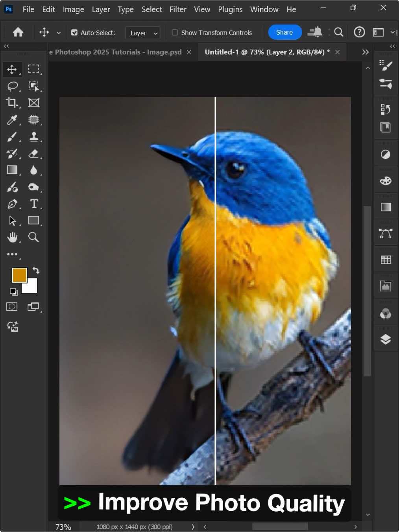Screen dimensions: 399x532
Task: Select the Eraser tool
Action: pos(34,154)
